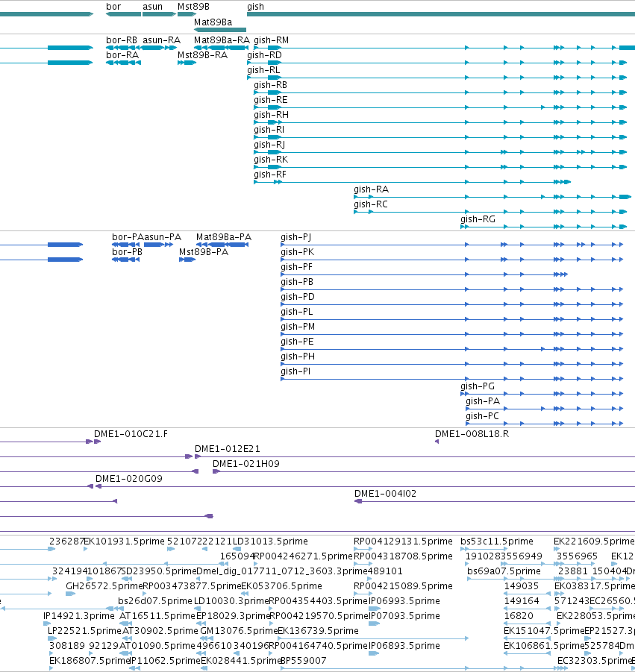Select protein bor-PA
Screen dimensions: 635x672
pos(128,237)
